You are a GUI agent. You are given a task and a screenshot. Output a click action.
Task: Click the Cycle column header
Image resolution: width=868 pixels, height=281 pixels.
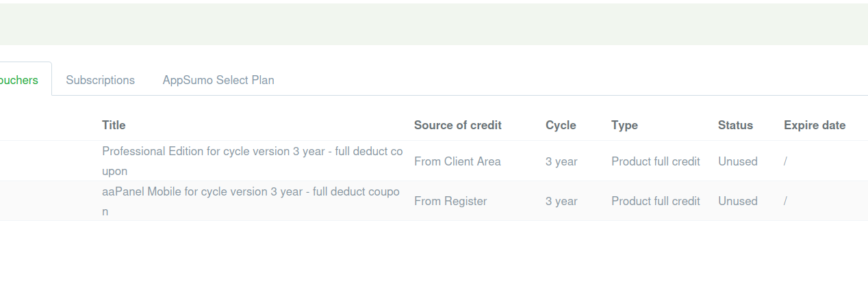561,125
